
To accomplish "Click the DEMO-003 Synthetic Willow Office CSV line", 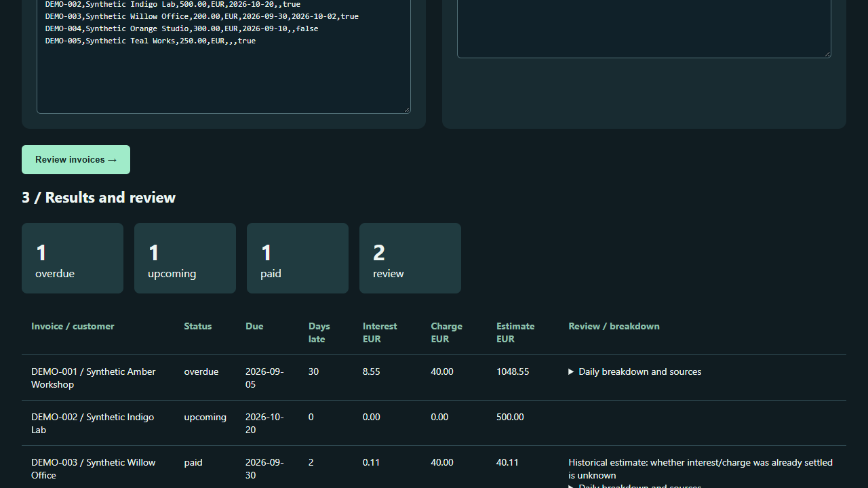I will click(202, 16).
